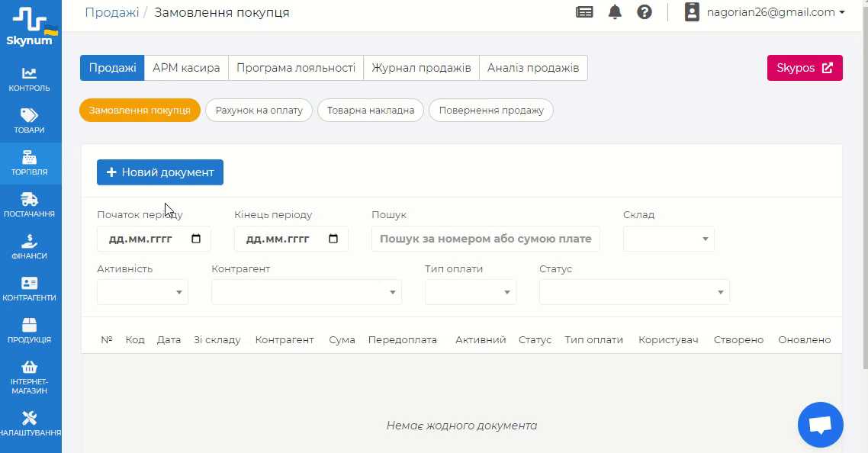Click the Пошук search input field
The height and width of the screenshot is (453, 868).
[x=486, y=239]
